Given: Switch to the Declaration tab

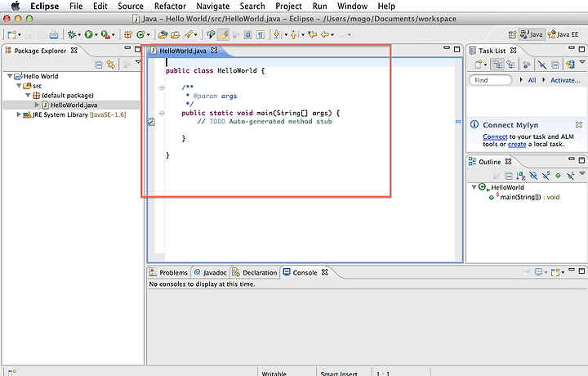Looking at the screenshot, I should pyautogui.click(x=255, y=272).
